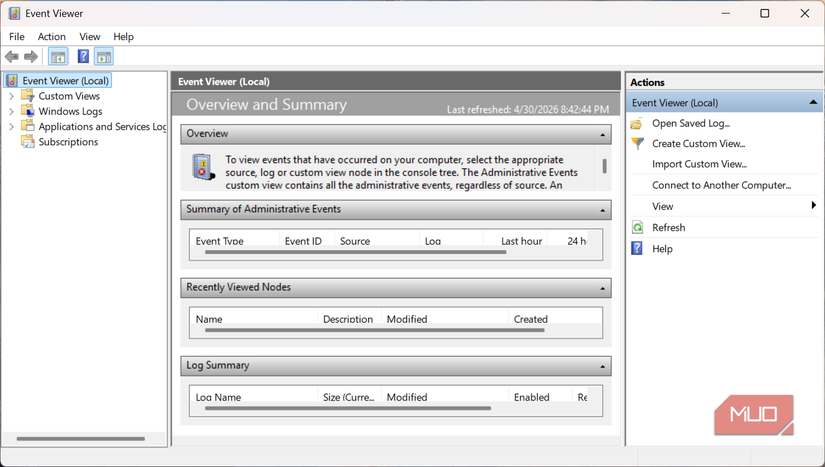Image resolution: width=825 pixels, height=467 pixels.
Task: Click the Open Saved Log folder icon
Action: 637,124
